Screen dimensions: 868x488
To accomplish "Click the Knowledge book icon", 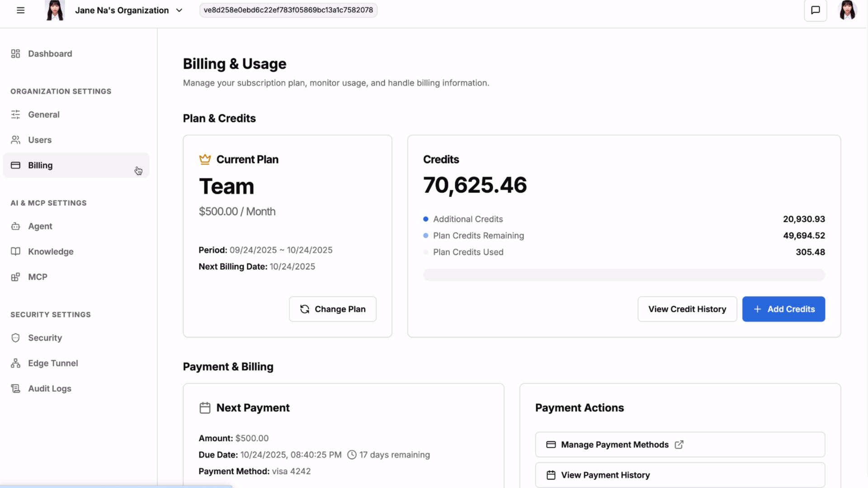I will pyautogui.click(x=15, y=252).
